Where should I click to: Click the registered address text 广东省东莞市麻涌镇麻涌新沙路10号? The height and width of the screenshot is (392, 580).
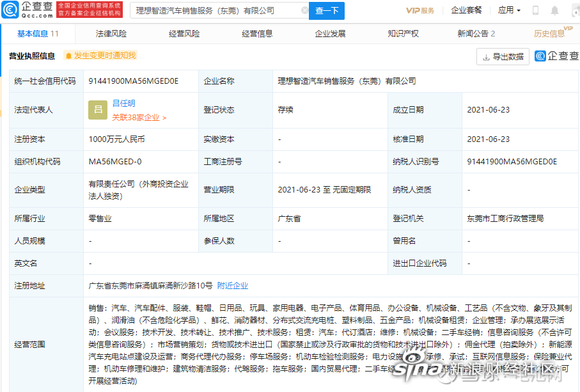click(150, 285)
